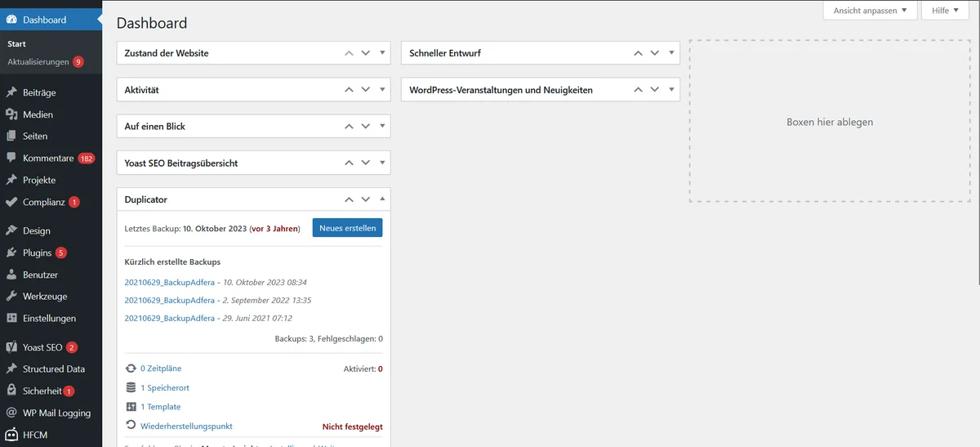Click the HFCM robot icon
This screenshot has height=447, width=980.
[11, 435]
